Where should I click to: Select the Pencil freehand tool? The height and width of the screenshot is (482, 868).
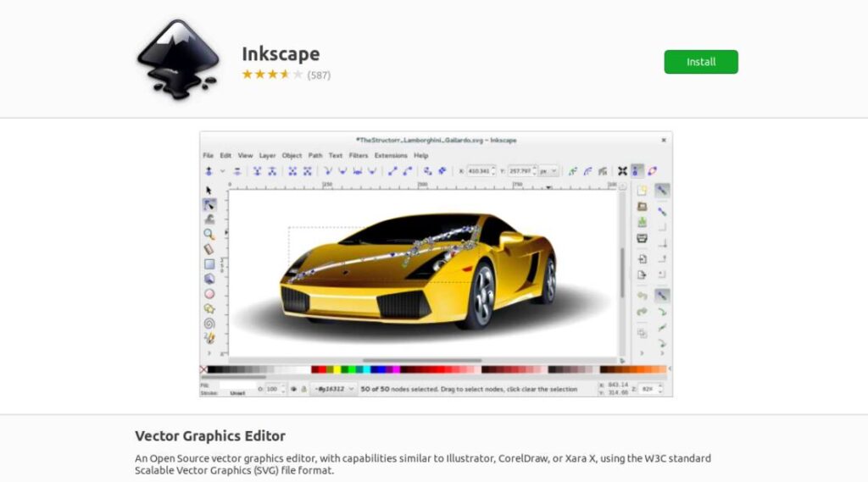coord(209,338)
